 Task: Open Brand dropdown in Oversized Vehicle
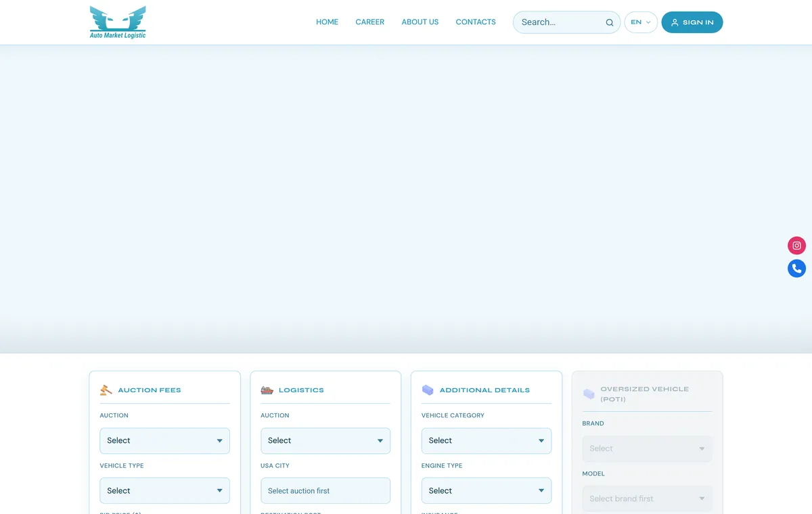[648, 449]
